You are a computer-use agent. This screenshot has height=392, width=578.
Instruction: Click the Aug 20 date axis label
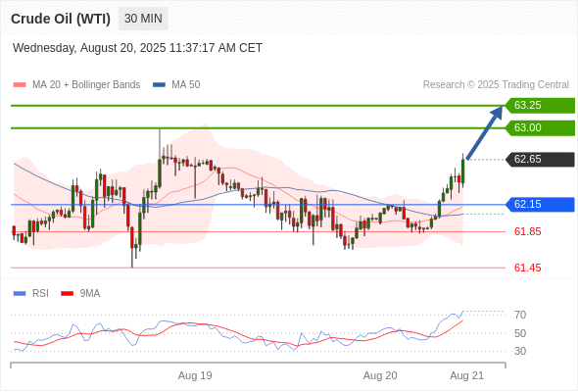[380, 375]
